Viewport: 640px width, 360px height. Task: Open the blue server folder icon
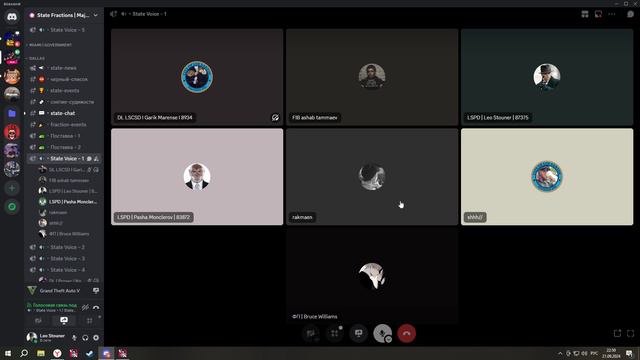(12, 113)
